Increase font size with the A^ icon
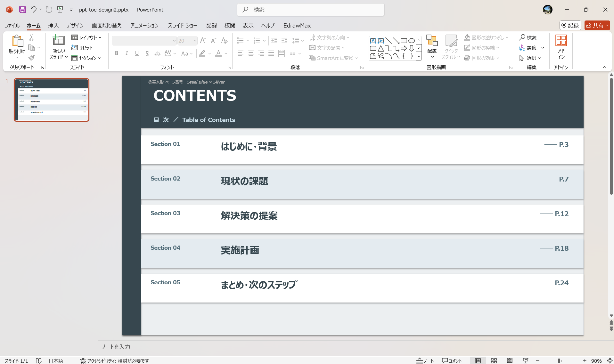614x364 pixels. coord(203,41)
